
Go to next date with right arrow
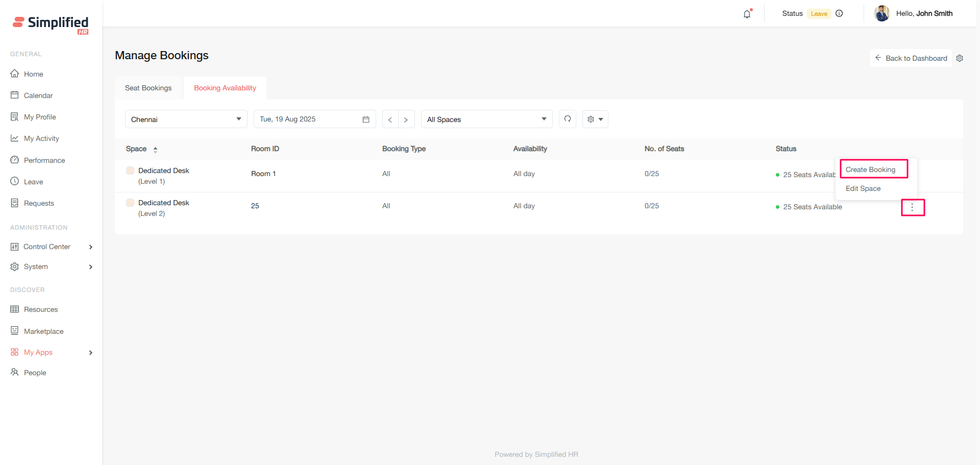(406, 119)
